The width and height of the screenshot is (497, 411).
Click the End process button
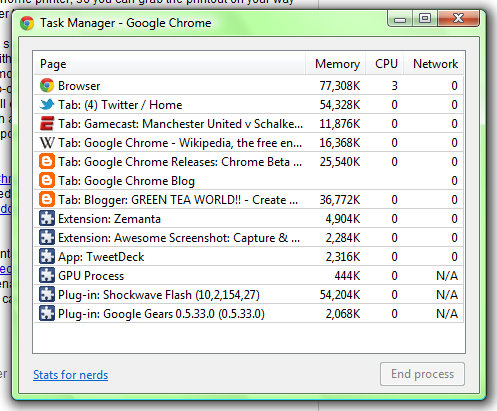coord(422,374)
